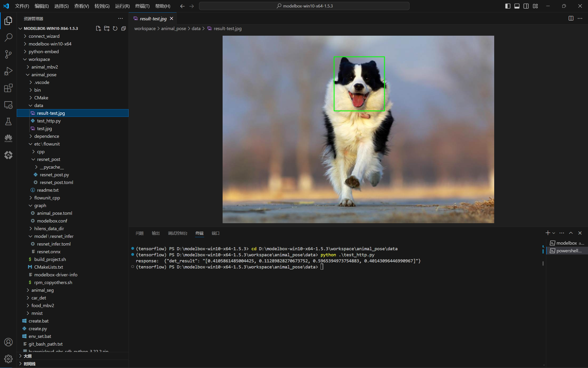
Task: Refresh the explorer file tree
Action: (115, 28)
